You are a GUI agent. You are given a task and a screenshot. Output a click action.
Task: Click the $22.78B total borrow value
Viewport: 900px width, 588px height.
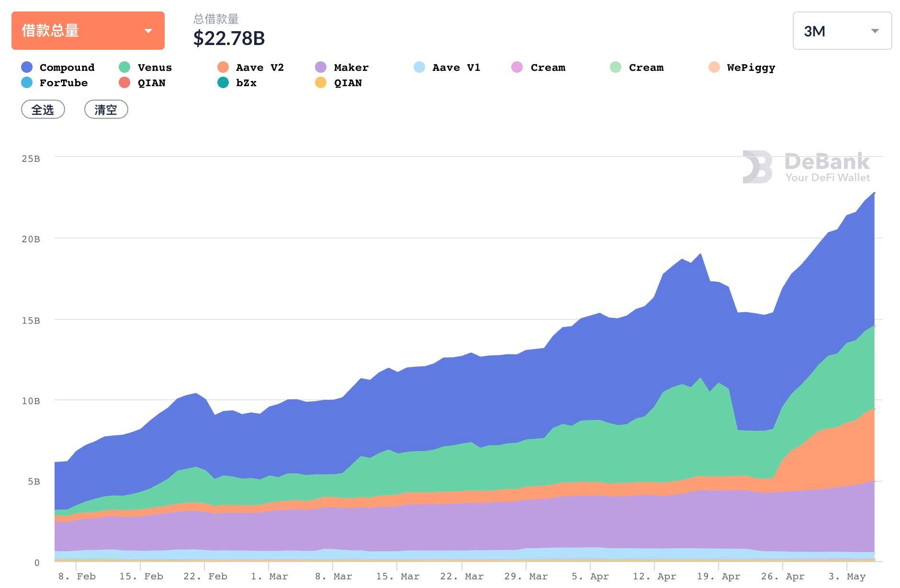(229, 39)
